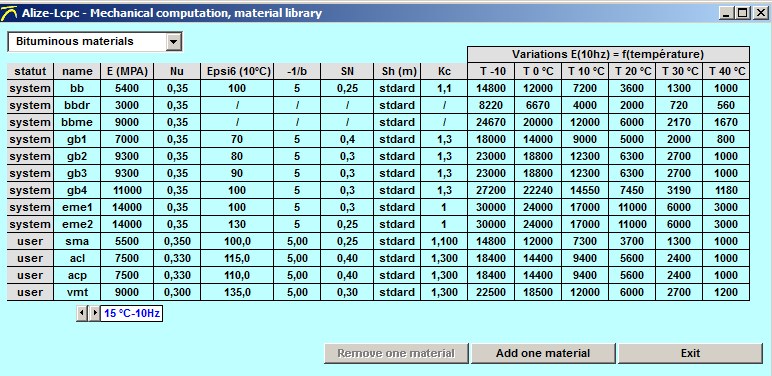Minimize the material library window
772x376 pixels.
tap(726, 13)
